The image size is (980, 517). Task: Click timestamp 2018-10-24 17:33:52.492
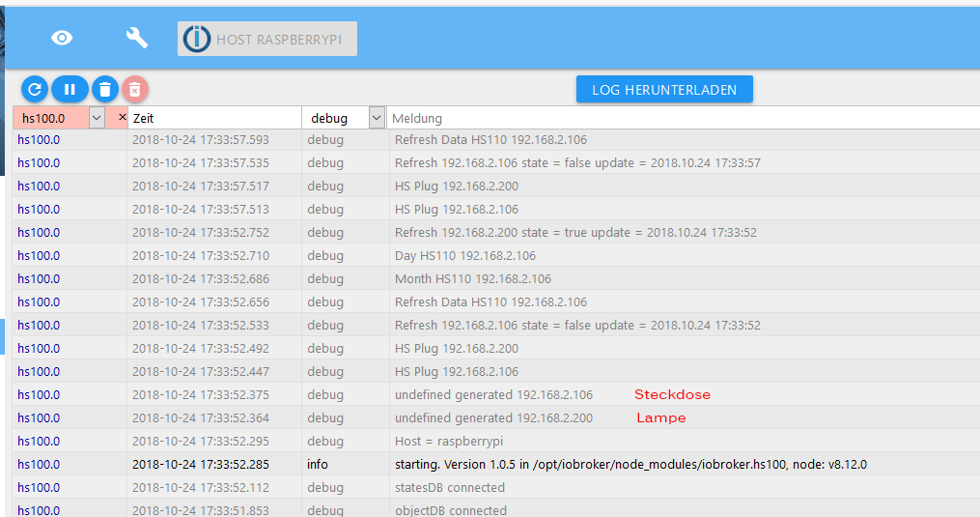pyautogui.click(x=201, y=348)
